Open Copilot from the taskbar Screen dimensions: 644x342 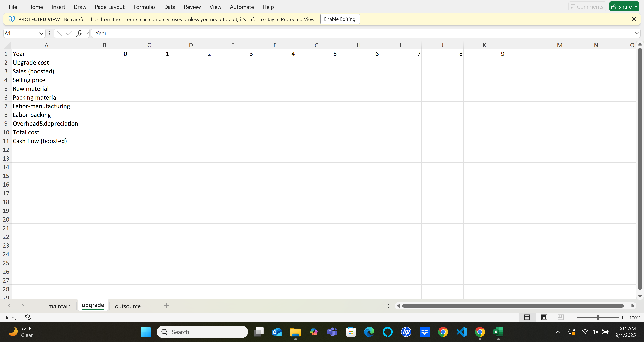314,332
